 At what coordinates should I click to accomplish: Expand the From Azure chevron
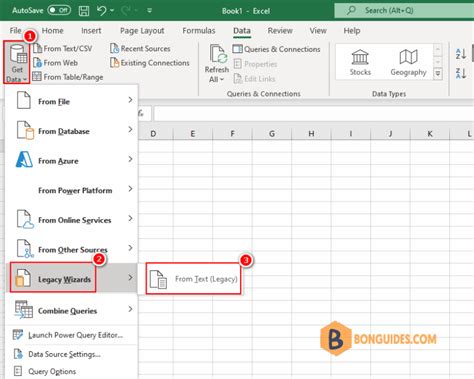click(x=130, y=159)
